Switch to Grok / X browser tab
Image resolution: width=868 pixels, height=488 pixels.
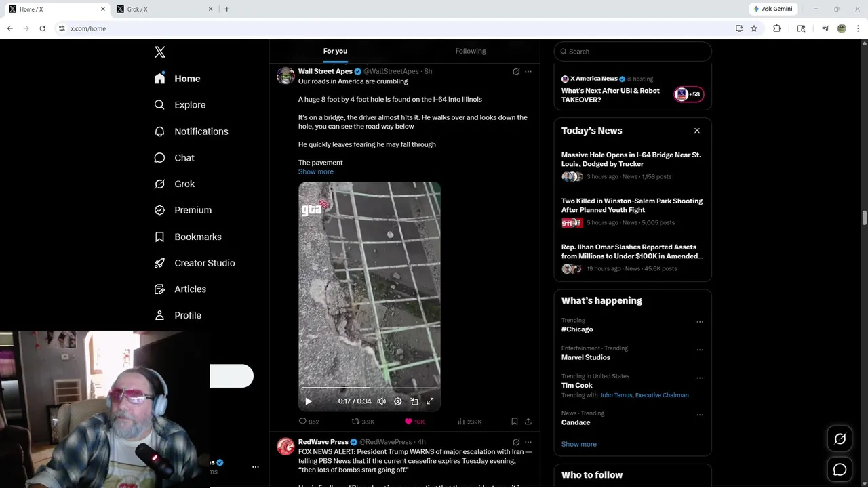165,9
